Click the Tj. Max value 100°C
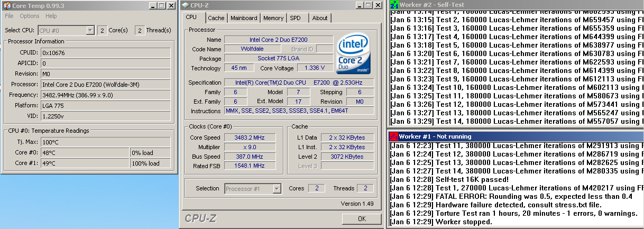Screen dimensions: 644x229 coord(106,142)
